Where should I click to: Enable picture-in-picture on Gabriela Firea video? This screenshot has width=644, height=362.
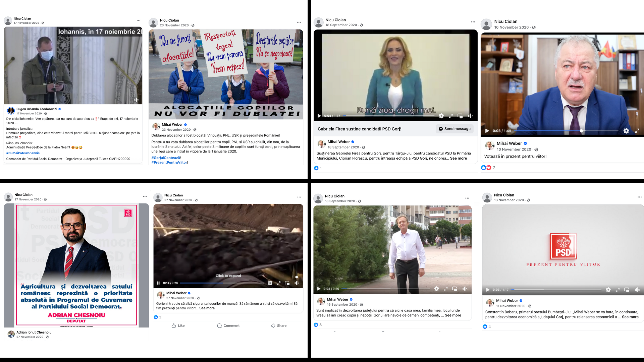click(460, 116)
